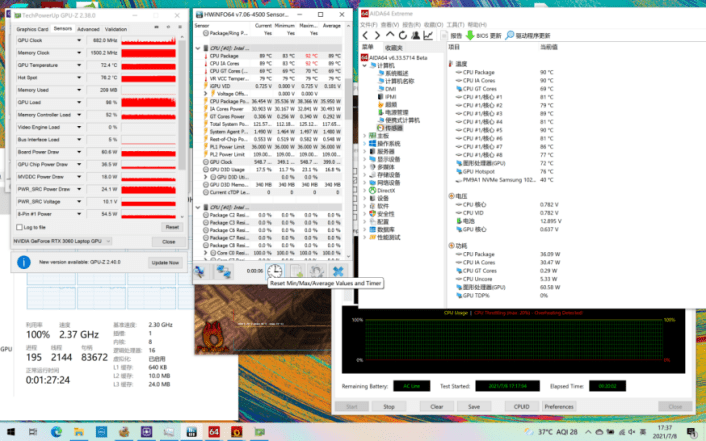706x441 pixels.
Task: Switch to Advanced tab in GPU-Z
Action: pos(88,29)
